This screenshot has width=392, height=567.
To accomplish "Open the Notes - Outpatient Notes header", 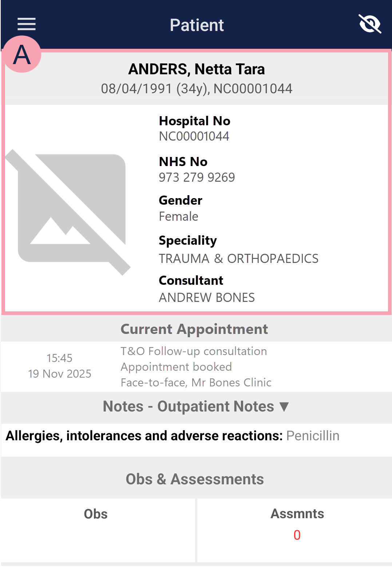I will [x=189, y=406].
